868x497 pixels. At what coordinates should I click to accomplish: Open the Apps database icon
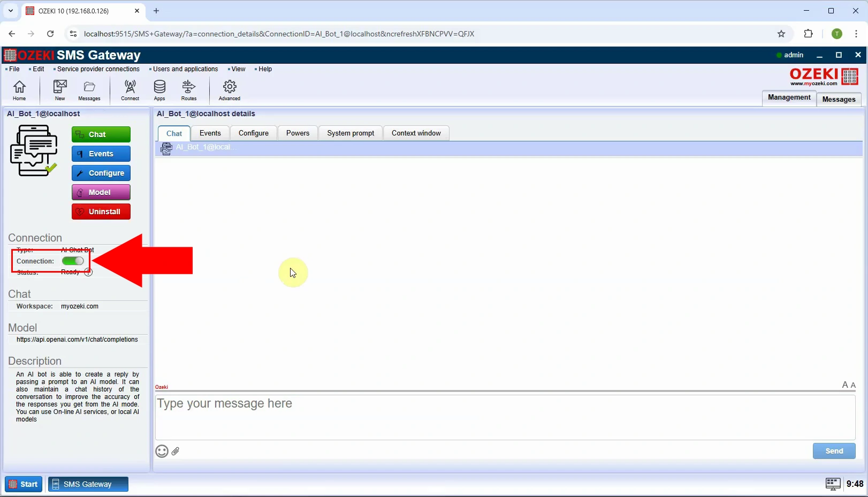click(x=159, y=90)
